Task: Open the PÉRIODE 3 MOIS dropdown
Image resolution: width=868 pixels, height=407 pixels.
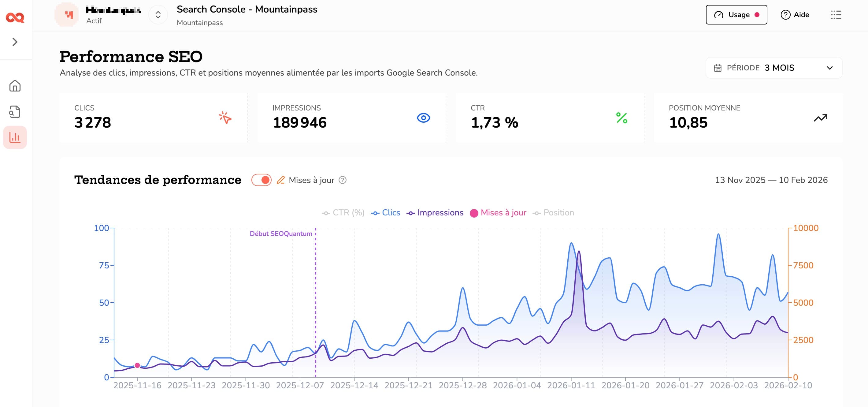Action: [x=773, y=68]
